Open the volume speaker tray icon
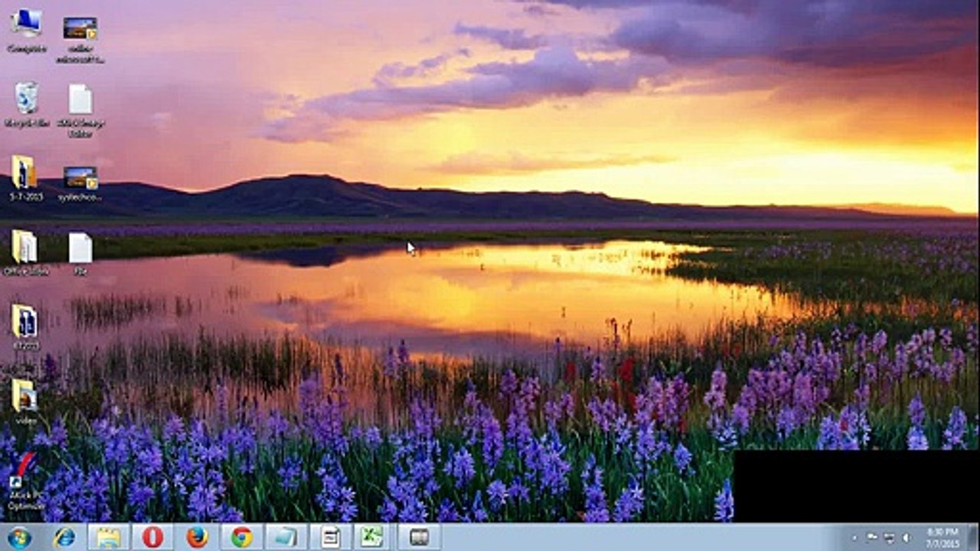Image resolution: width=980 pixels, height=551 pixels. coord(906,538)
